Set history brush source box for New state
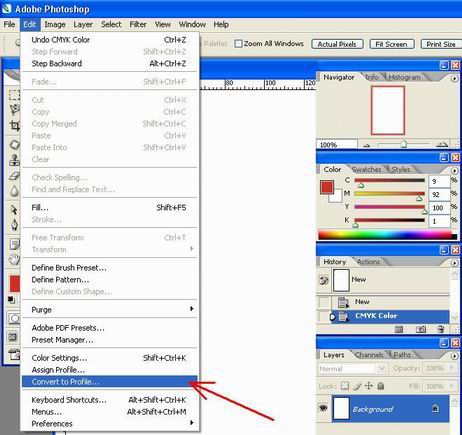Viewport: 462px width, 435px height. (x=324, y=302)
